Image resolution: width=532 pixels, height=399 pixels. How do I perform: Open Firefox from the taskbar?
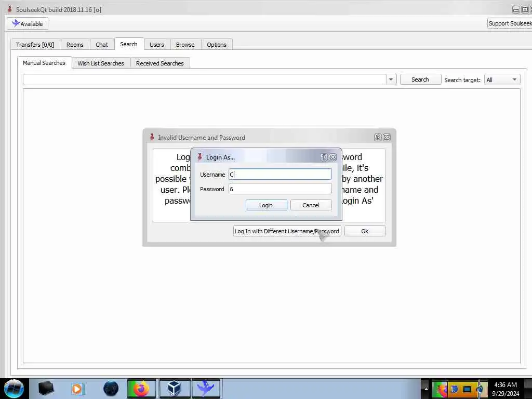coord(141,389)
